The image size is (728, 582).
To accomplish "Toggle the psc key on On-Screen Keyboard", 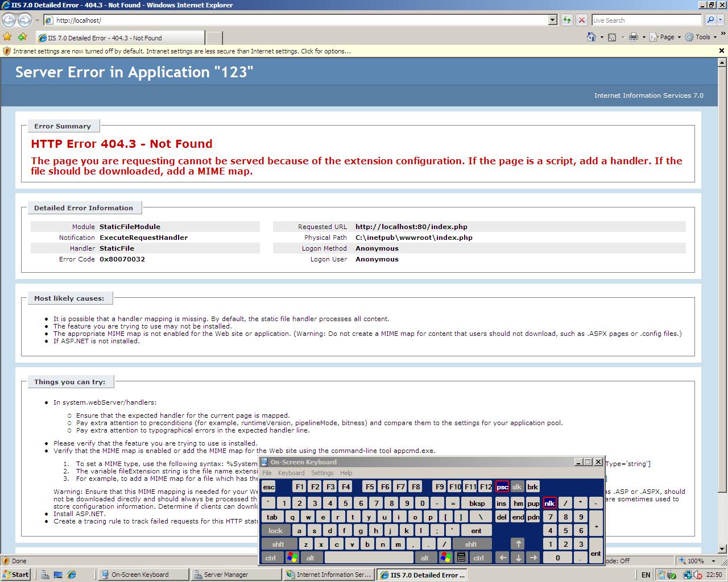I will coord(502,487).
